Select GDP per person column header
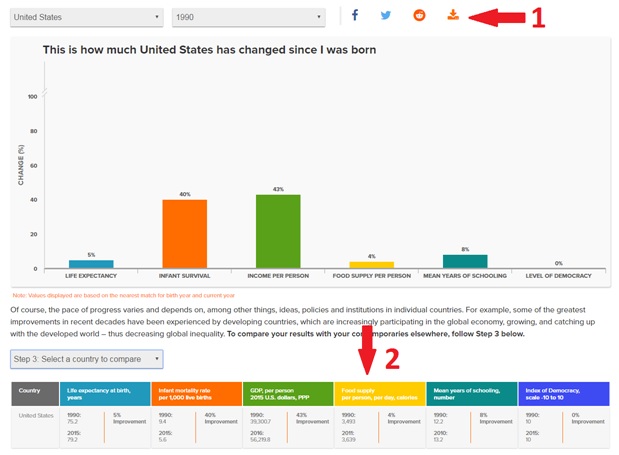The height and width of the screenshot is (455, 619). (288, 393)
